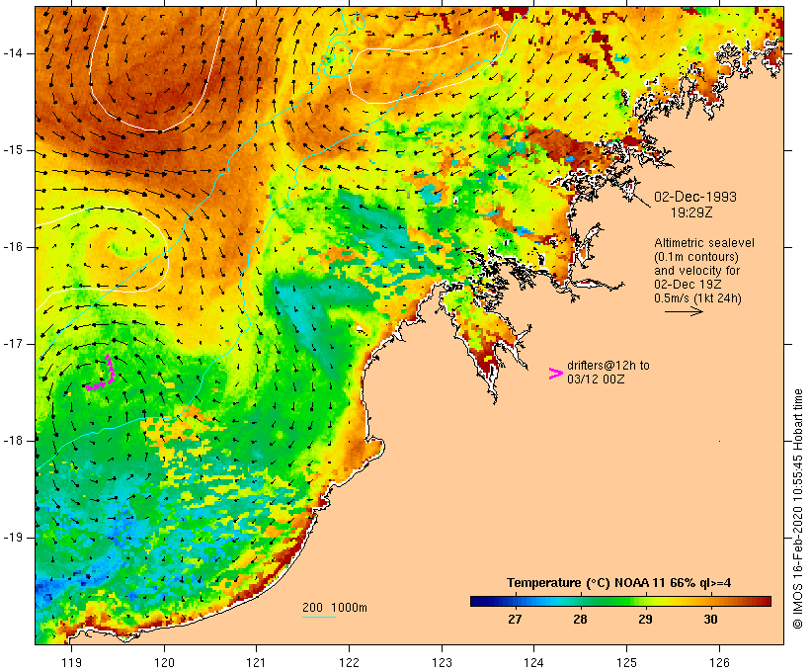Click the latitude label -18
This screenshot has width=810, height=672.
[x=13, y=441]
